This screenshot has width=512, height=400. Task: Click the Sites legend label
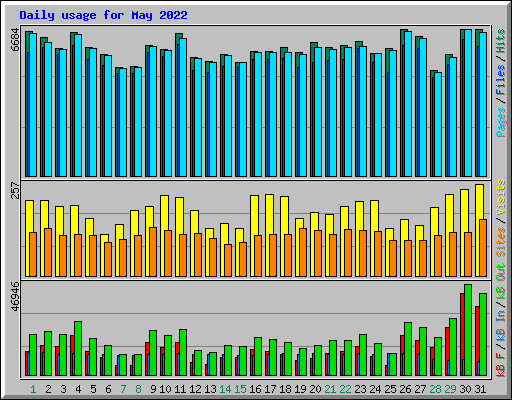point(501,242)
